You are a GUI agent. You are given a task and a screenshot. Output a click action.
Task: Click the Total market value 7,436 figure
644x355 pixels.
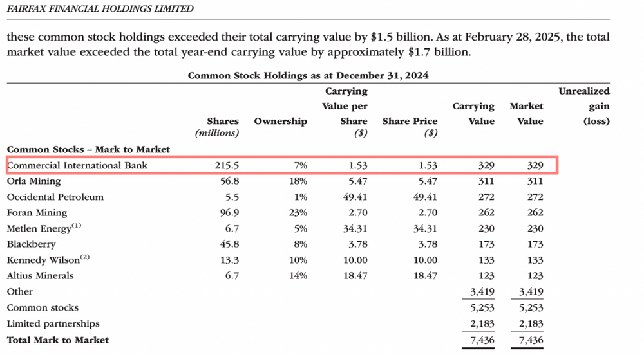point(531,340)
